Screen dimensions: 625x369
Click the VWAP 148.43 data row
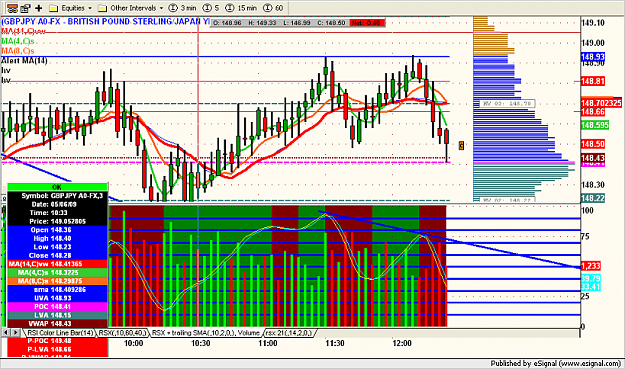[57, 324]
